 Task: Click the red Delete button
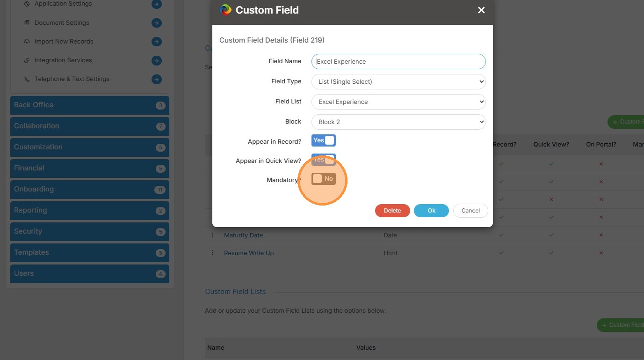click(392, 211)
